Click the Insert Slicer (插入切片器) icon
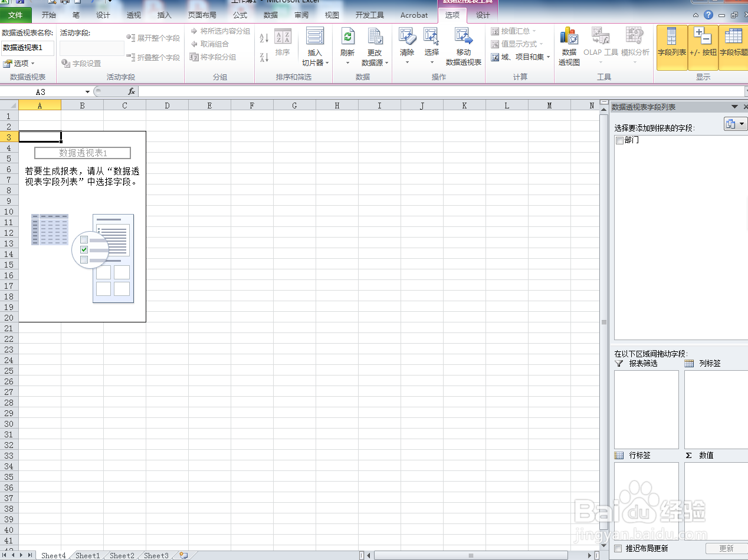The height and width of the screenshot is (560, 748). click(x=315, y=37)
